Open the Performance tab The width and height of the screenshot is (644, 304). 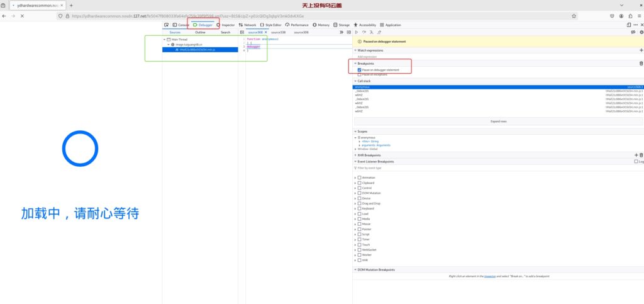pyautogui.click(x=297, y=25)
